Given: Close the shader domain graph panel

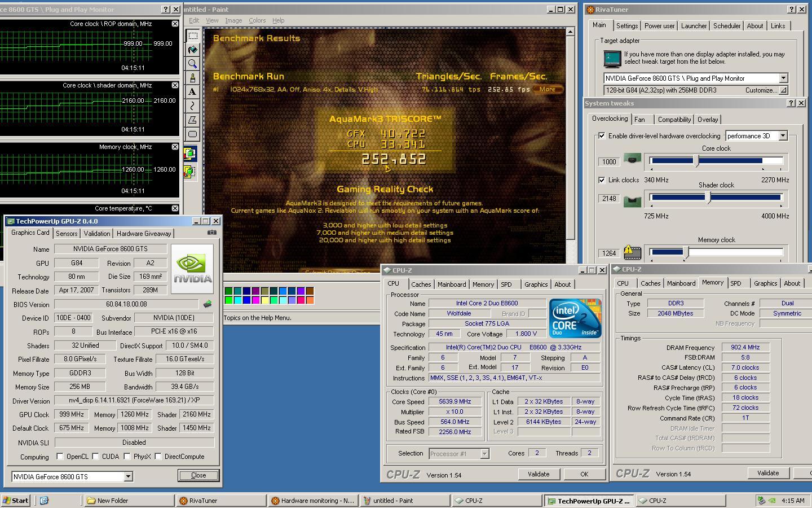Looking at the screenshot, I should click(175, 85).
